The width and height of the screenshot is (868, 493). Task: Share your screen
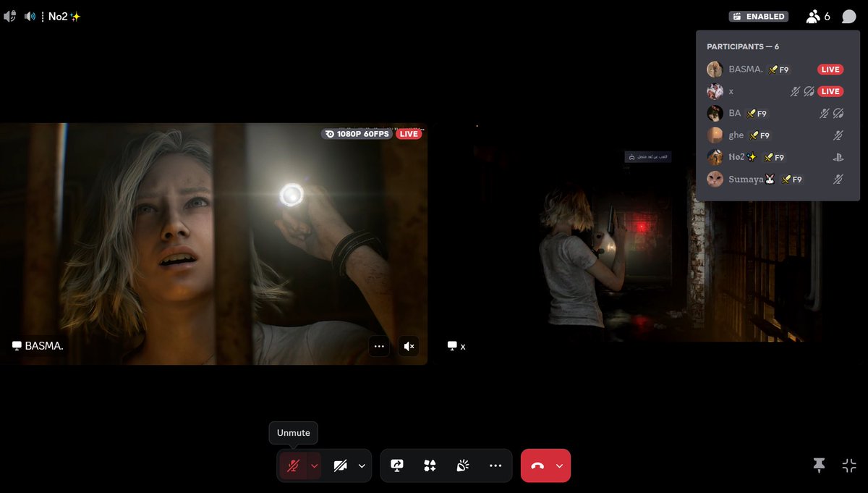click(396, 465)
